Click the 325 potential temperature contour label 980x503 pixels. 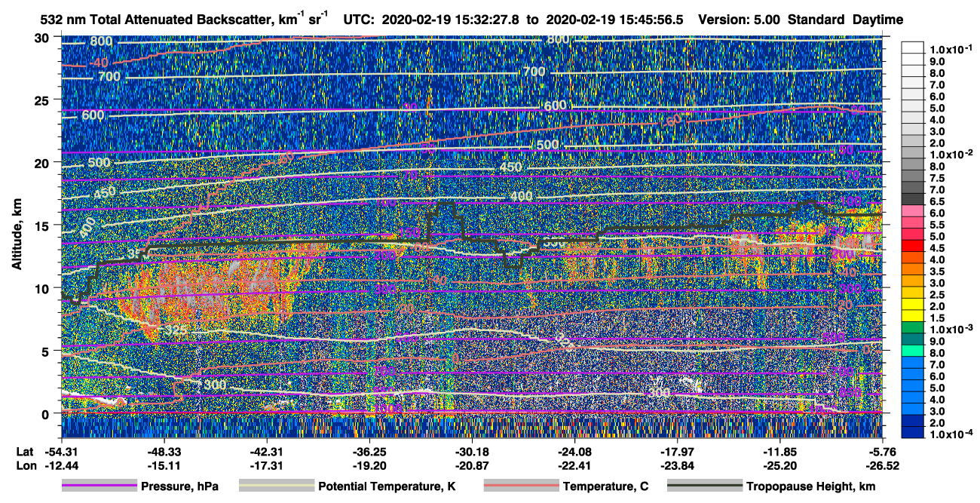(176, 330)
